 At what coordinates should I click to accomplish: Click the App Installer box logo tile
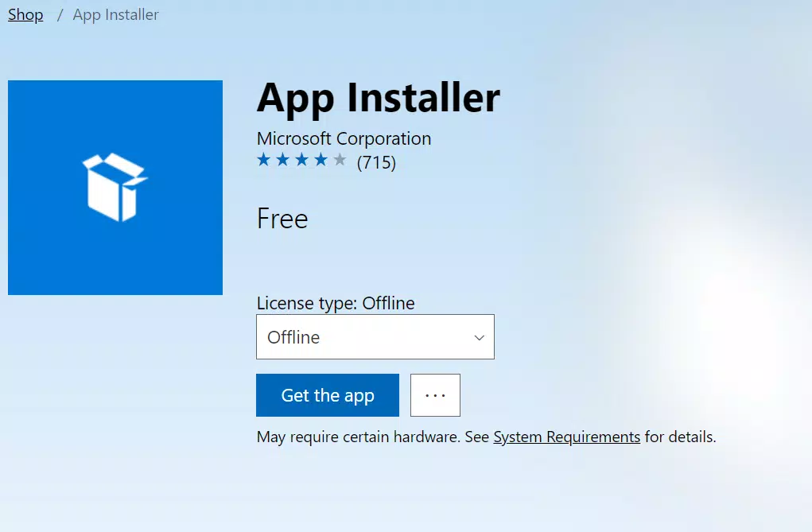tap(115, 188)
